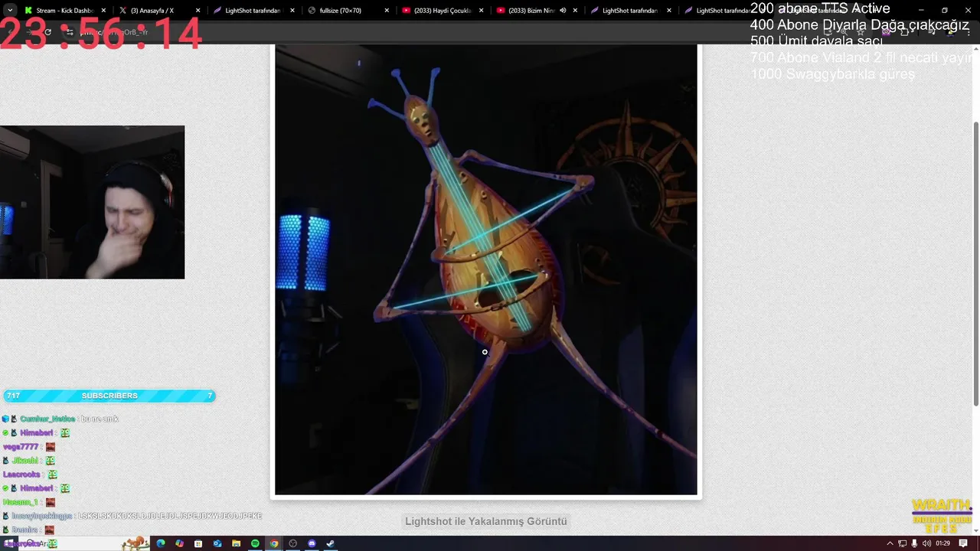Open OBS Studio from the taskbar
980x551 pixels.
pyautogui.click(x=292, y=543)
